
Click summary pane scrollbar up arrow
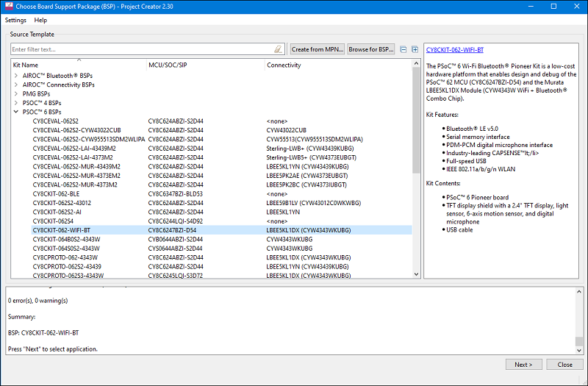pyautogui.click(x=579, y=291)
